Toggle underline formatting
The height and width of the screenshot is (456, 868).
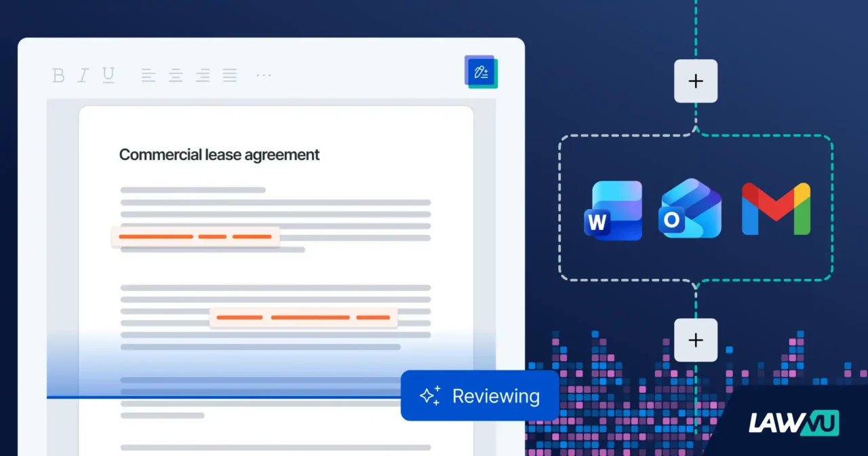point(108,75)
